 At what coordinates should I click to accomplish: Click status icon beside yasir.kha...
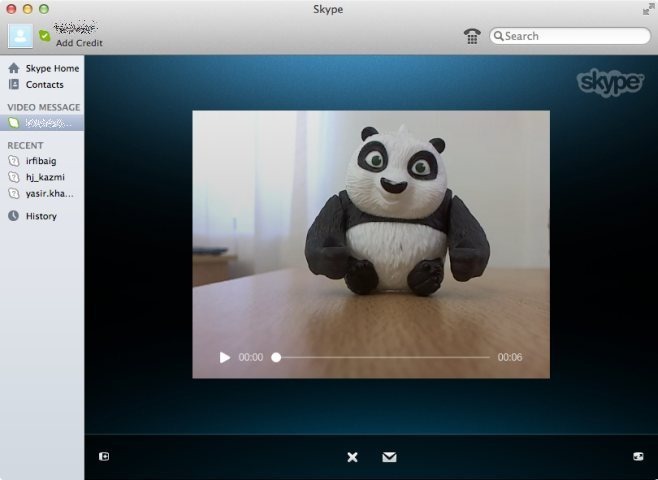(14, 193)
